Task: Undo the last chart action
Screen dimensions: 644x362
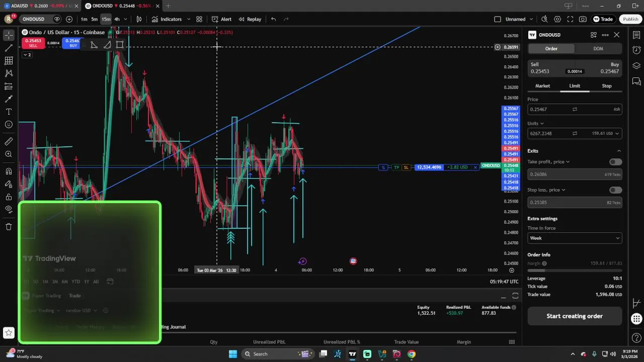Action: pos(273,19)
